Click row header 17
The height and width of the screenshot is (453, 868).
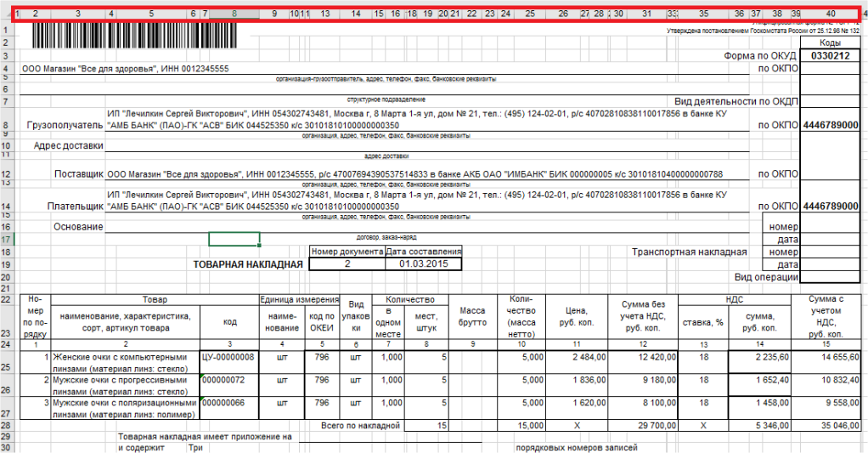tap(6, 239)
